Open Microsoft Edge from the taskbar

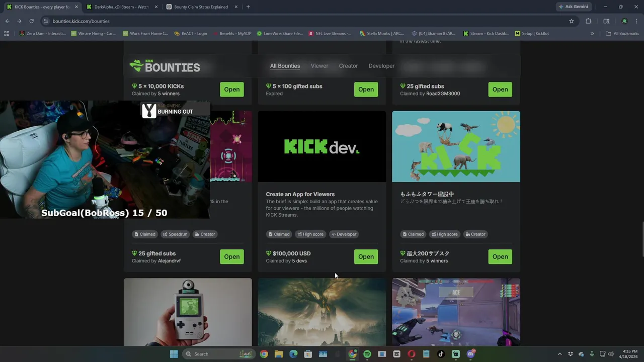click(293, 354)
